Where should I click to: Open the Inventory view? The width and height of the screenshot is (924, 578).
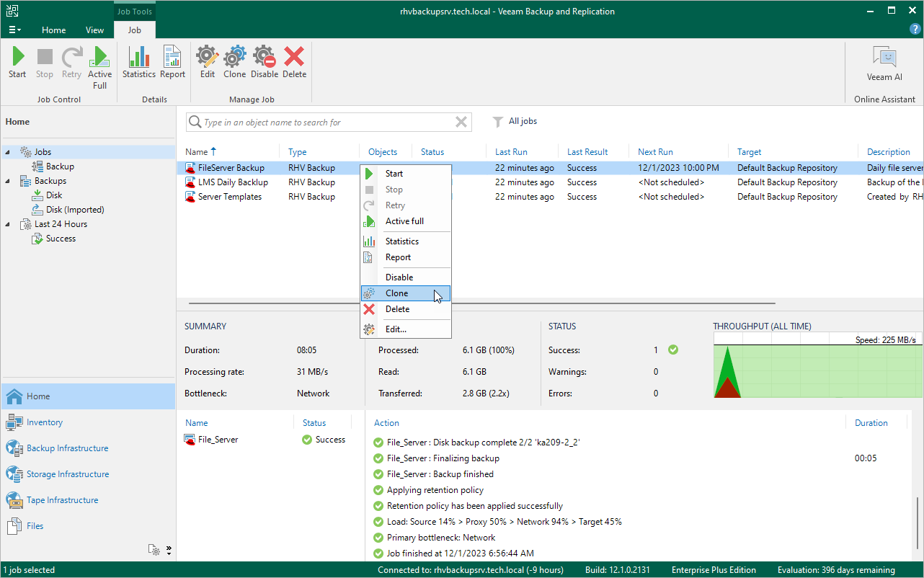(x=88, y=422)
